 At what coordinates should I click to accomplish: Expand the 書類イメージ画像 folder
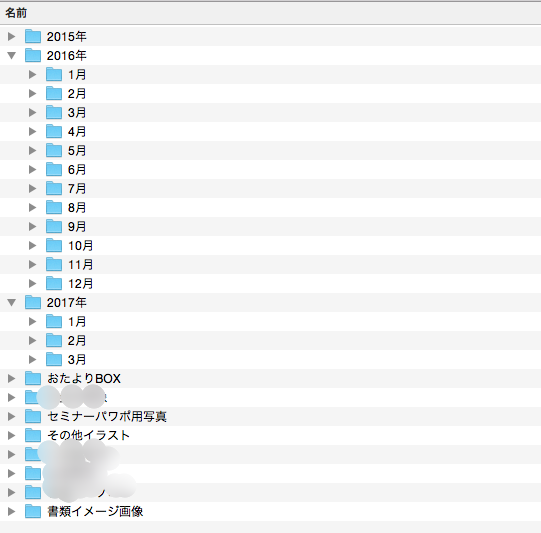click(x=11, y=511)
